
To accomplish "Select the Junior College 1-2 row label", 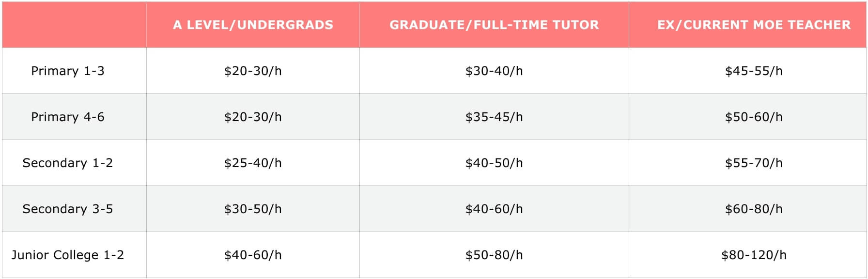I will point(68,255).
